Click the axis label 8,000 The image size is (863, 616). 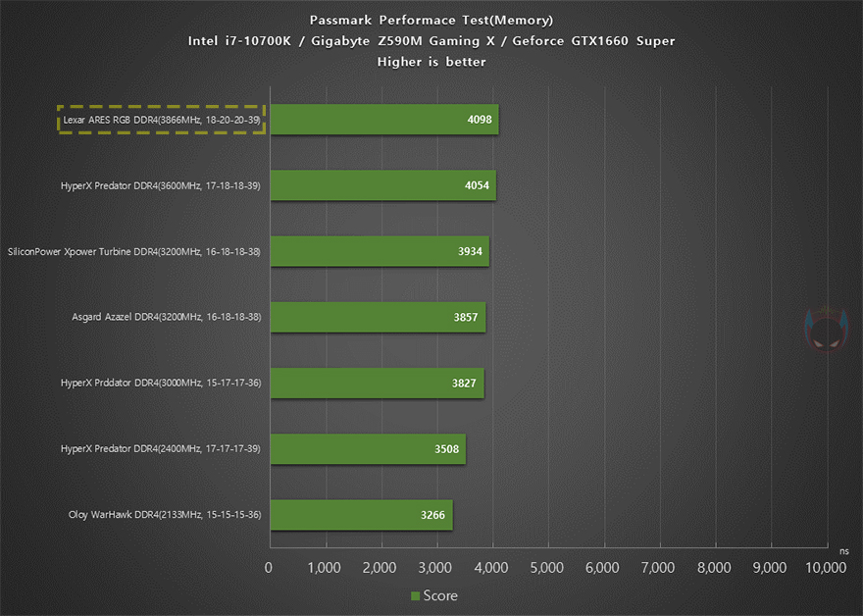pos(714,568)
